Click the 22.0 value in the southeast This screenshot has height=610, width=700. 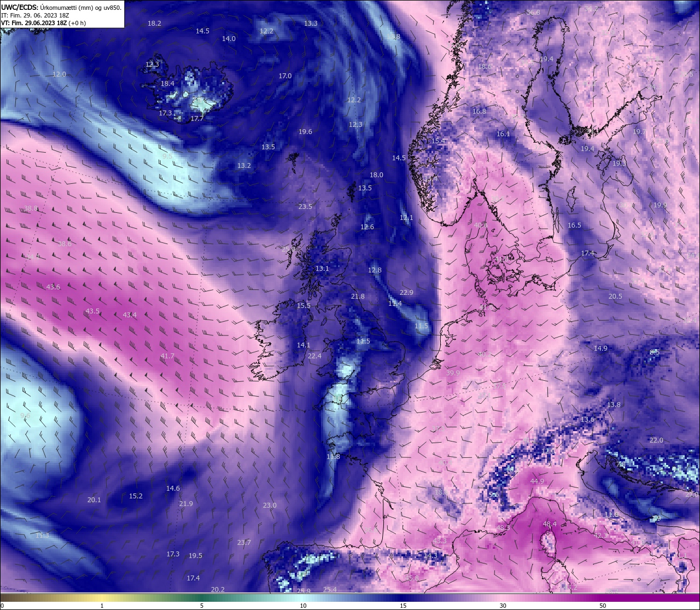coord(656,440)
